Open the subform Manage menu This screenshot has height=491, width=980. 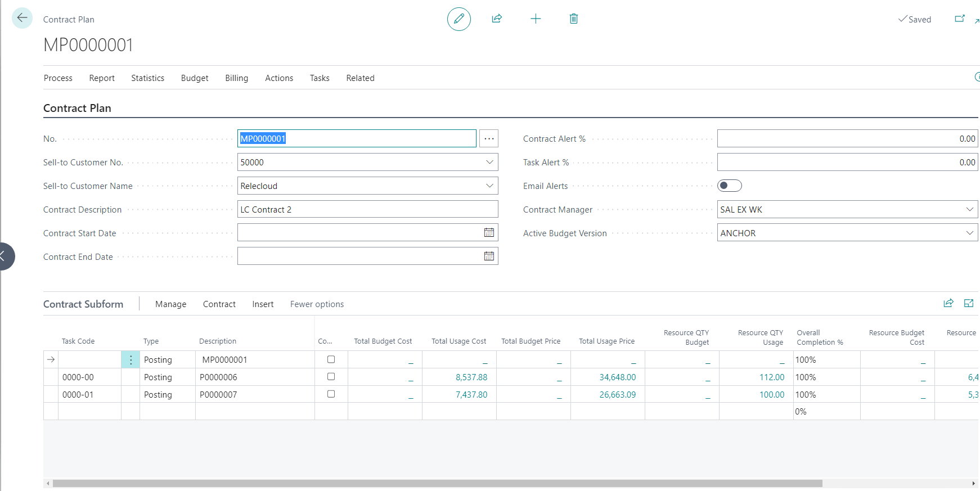[171, 304]
